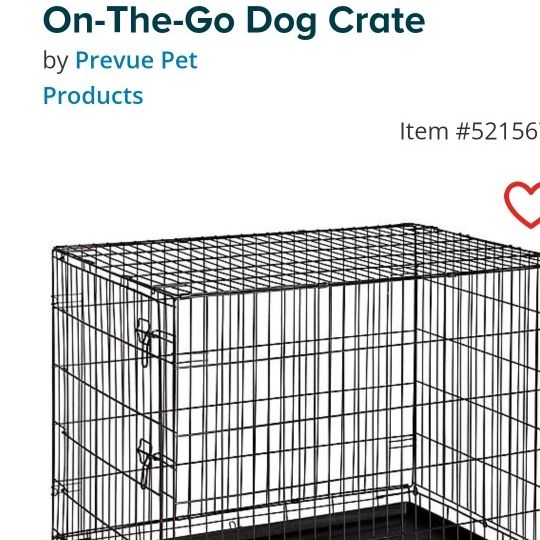Click the word Products in brand link
540x540 pixels.
point(93,95)
